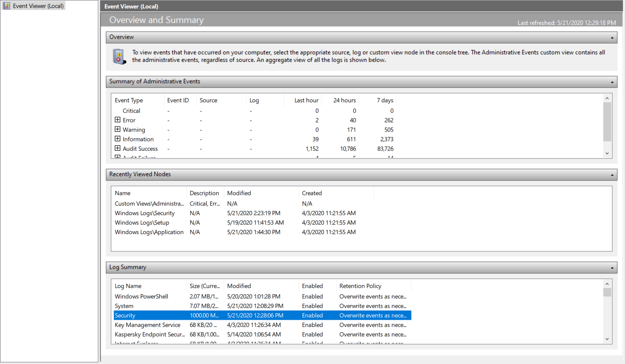Collapse the Recently Viewed Nodes section
The image size is (625, 364).
pyautogui.click(x=612, y=175)
